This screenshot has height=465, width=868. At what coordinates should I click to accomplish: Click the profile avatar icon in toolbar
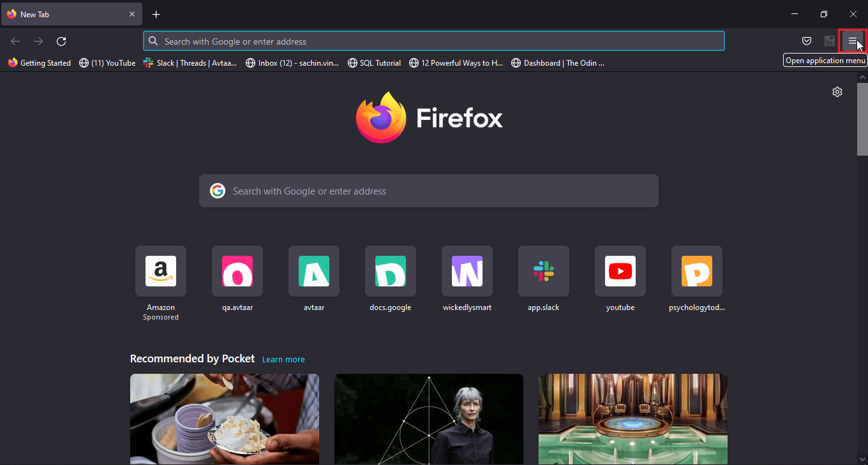[x=830, y=41]
